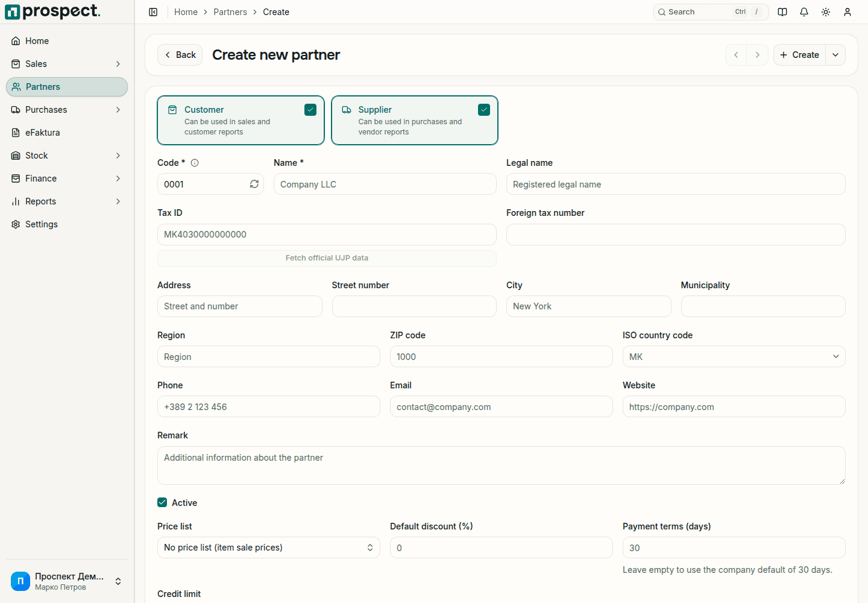Click the Prospect logo

click(52, 11)
